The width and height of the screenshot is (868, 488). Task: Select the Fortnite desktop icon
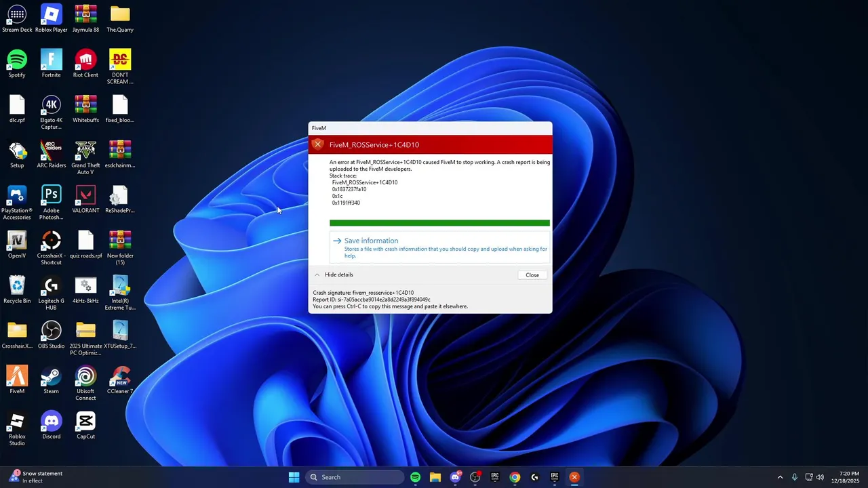click(51, 64)
